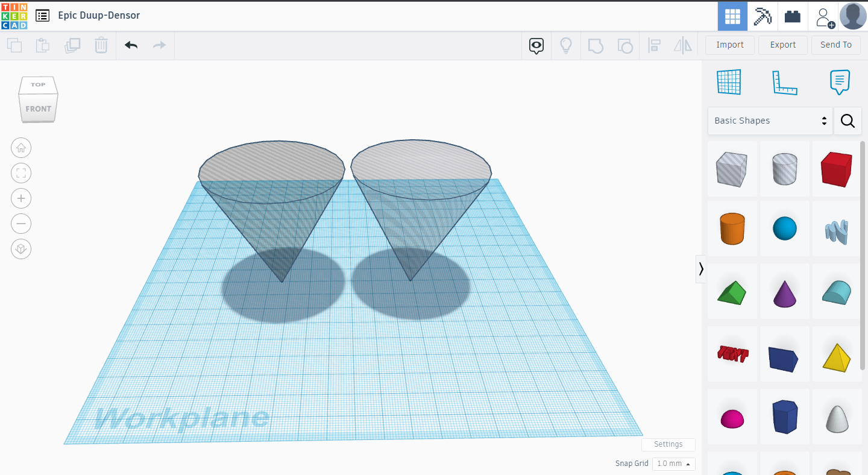The width and height of the screenshot is (868, 475).
Task: Open the designs list menu icon
Action: tap(42, 16)
